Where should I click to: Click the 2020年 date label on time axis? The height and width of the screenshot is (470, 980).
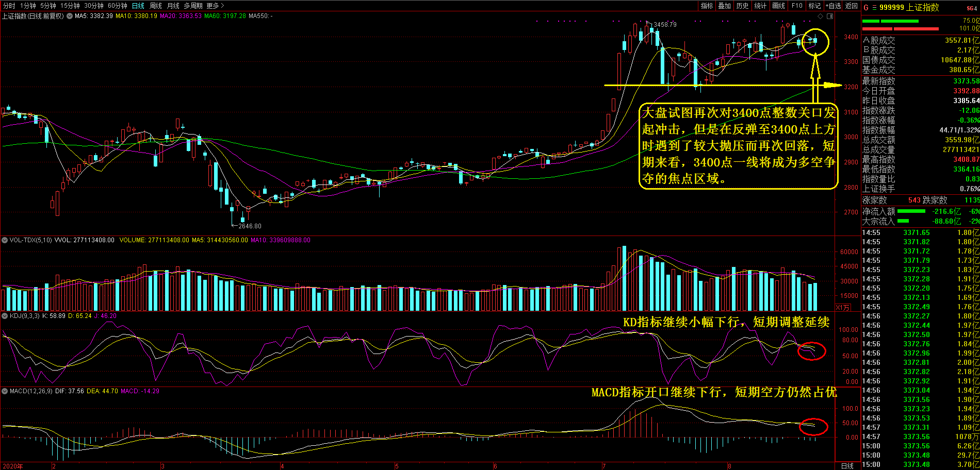[x=12, y=466]
